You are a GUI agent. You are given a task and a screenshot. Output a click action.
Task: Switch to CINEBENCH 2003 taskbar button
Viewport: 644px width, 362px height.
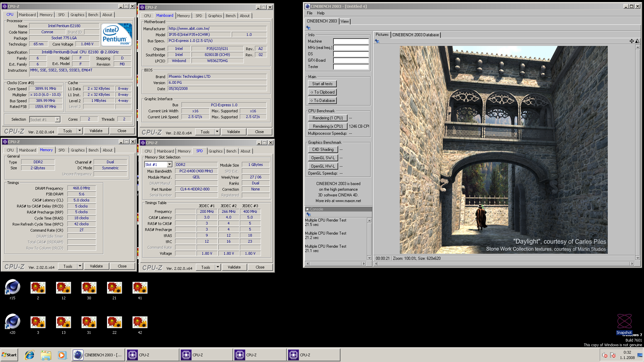(98, 355)
